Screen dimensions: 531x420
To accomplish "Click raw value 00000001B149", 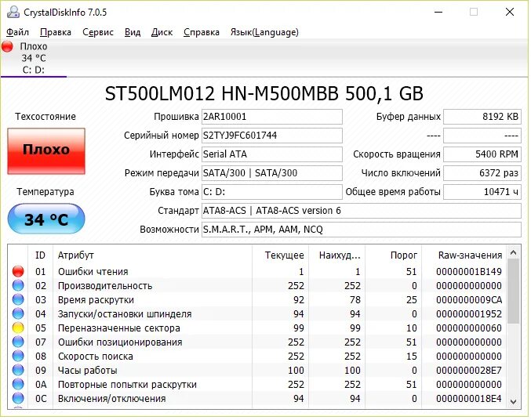I will click(469, 271).
